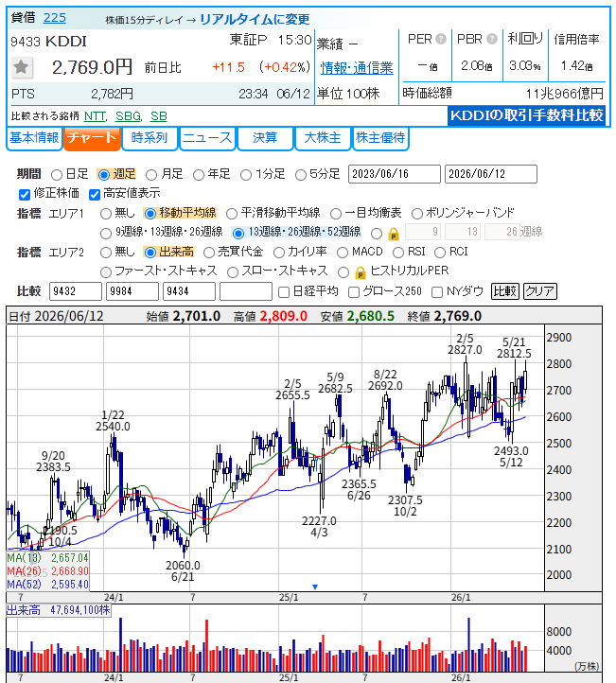Open the PER help question mark icon
The width and height of the screenshot is (616, 683).
point(441,39)
